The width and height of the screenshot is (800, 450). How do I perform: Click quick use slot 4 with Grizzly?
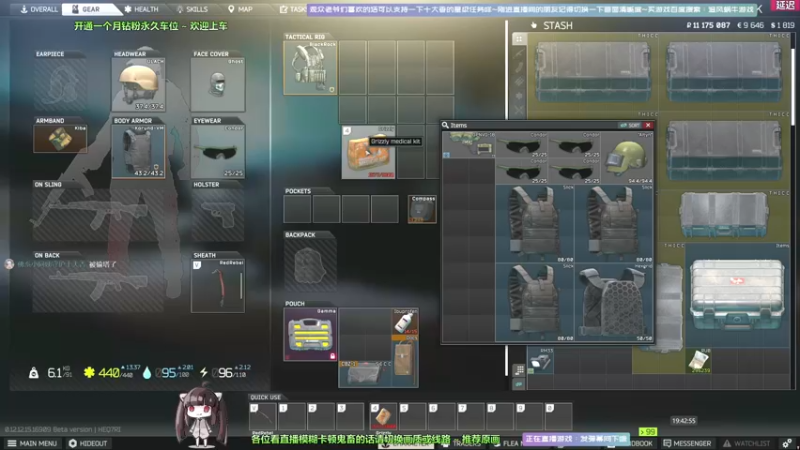pyautogui.click(x=383, y=417)
